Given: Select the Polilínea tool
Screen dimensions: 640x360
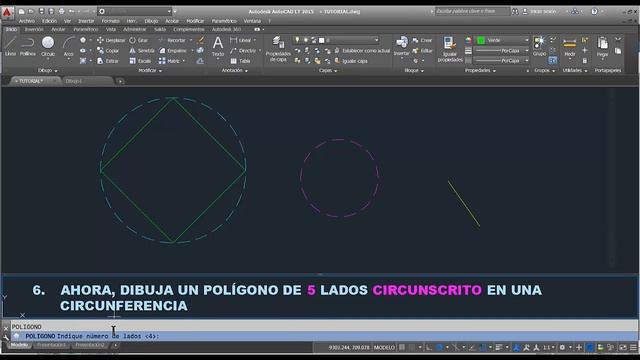Looking at the screenshot, I should point(28,46).
